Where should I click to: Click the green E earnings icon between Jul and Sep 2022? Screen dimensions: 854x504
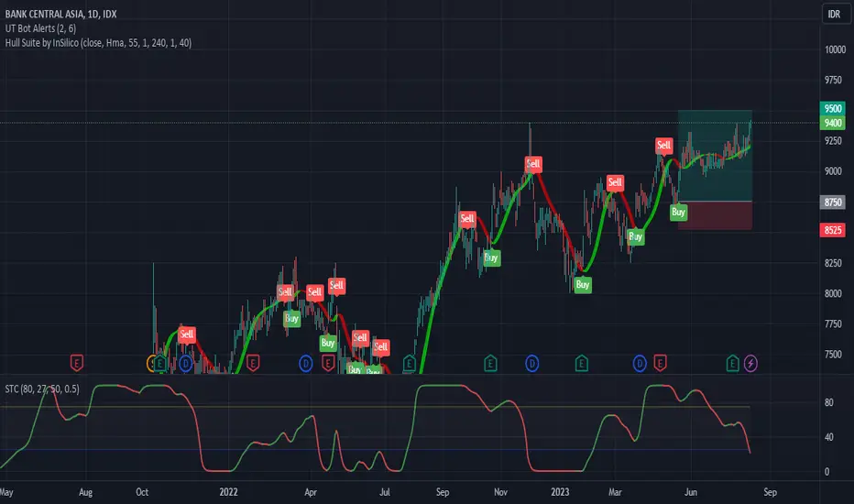(x=409, y=364)
